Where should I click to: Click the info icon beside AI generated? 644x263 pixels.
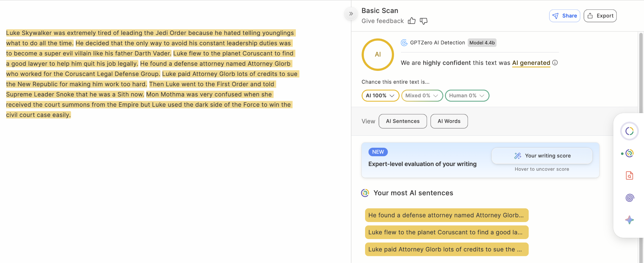[555, 63]
